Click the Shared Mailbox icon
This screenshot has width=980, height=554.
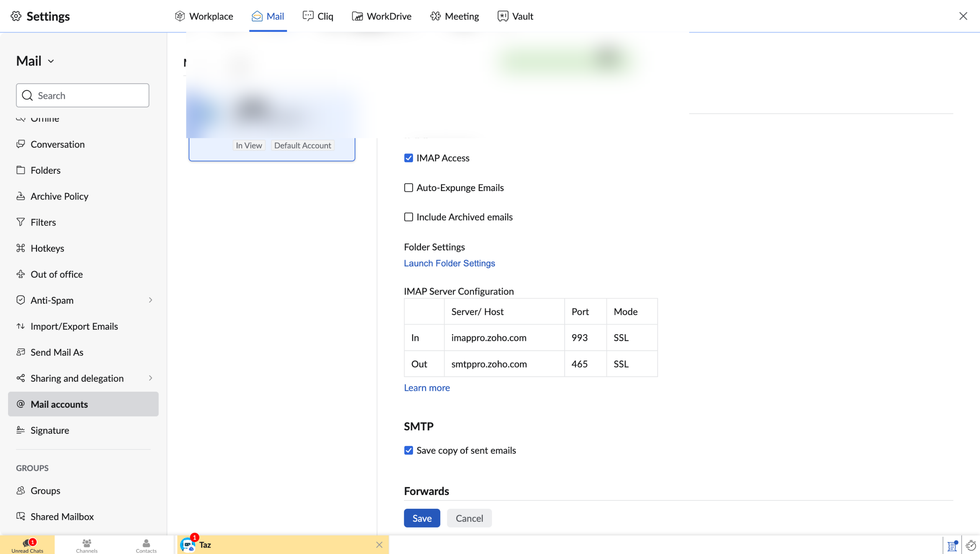[21, 516]
